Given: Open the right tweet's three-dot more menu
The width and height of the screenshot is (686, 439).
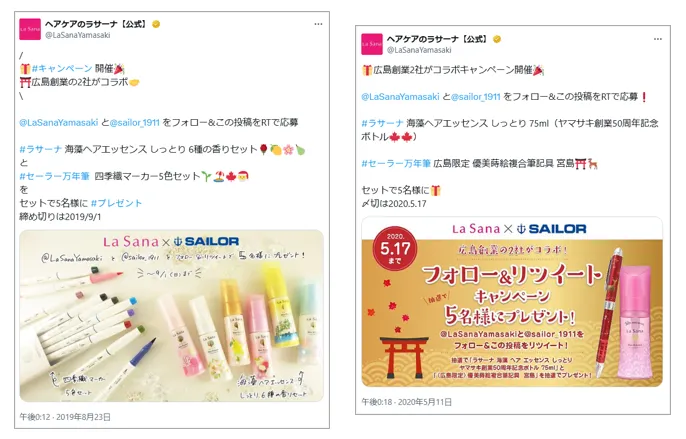Looking at the screenshot, I should (658, 39).
